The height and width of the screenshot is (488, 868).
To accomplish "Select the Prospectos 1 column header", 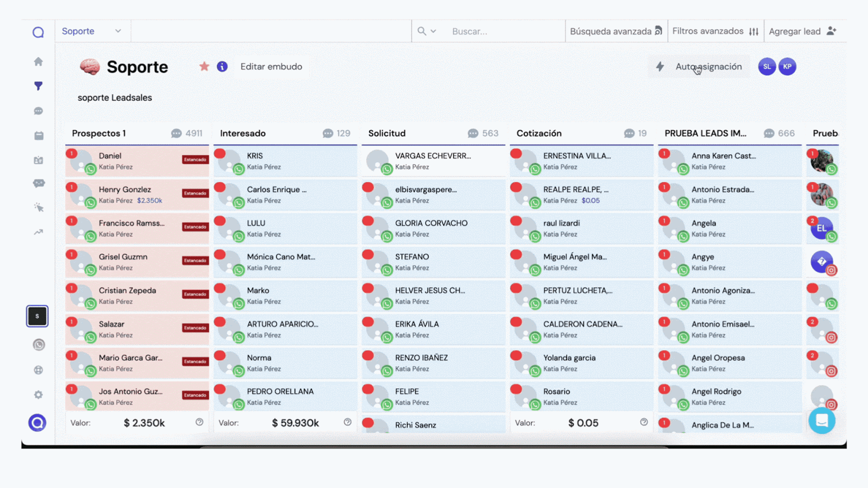I will 137,133.
